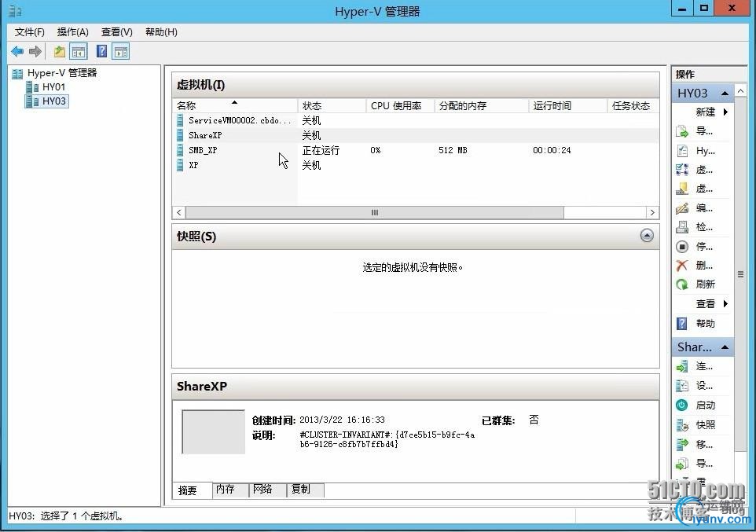Screen dimensions: 756x532
Task: Open the 查看(V) menu
Action: [116, 32]
